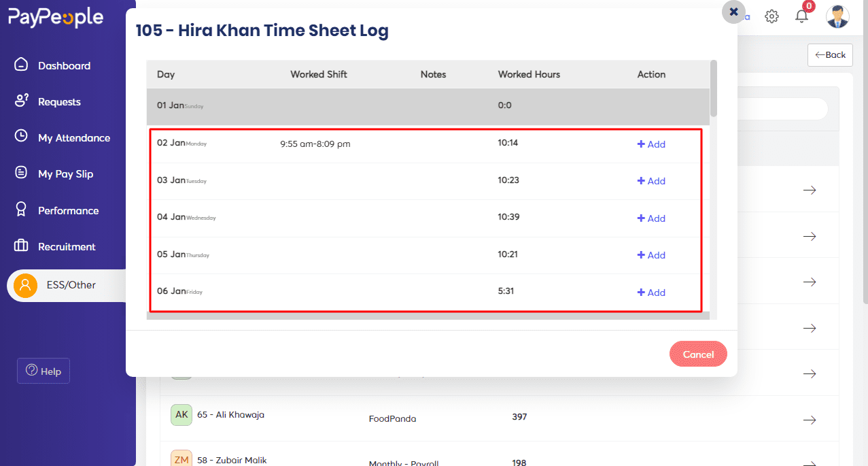Click the 10:39 worked hours value

pyautogui.click(x=508, y=217)
